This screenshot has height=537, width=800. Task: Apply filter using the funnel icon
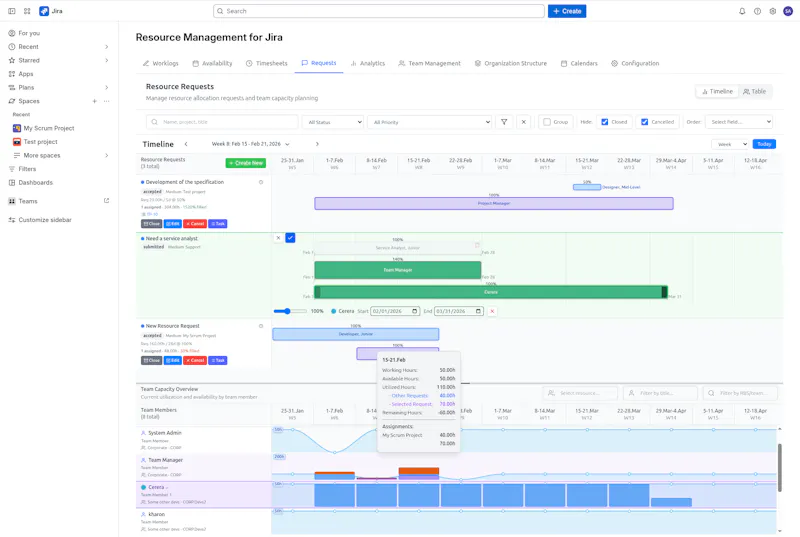point(504,122)
